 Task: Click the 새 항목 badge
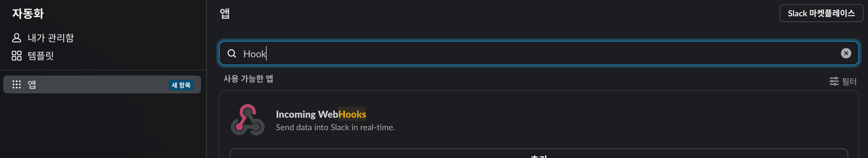point(181,85)
